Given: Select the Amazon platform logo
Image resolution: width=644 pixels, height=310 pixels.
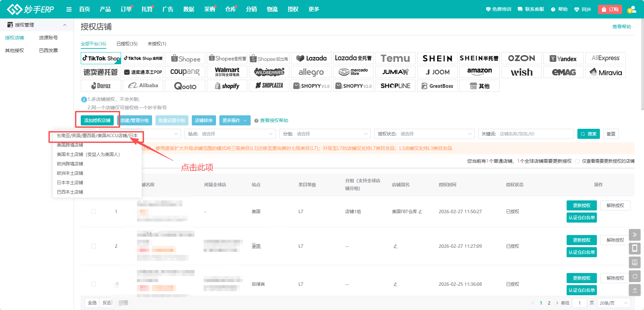Looking at the screenshot, I should tap(479, 72).
